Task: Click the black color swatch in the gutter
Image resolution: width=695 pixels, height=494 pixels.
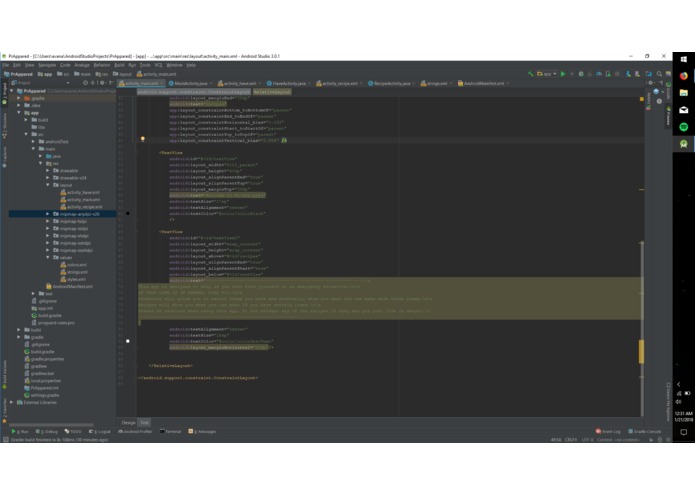Action: [128, 214]
